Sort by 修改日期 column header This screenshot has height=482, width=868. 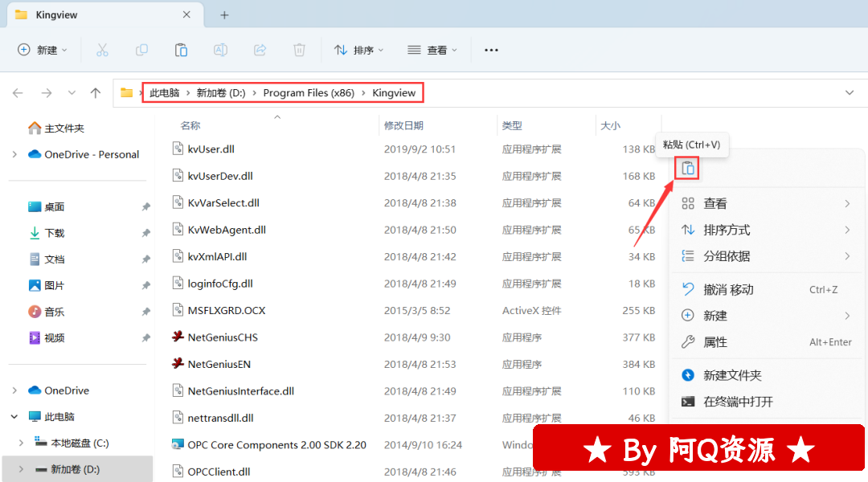pyautogui.click(x=403, y=125)
